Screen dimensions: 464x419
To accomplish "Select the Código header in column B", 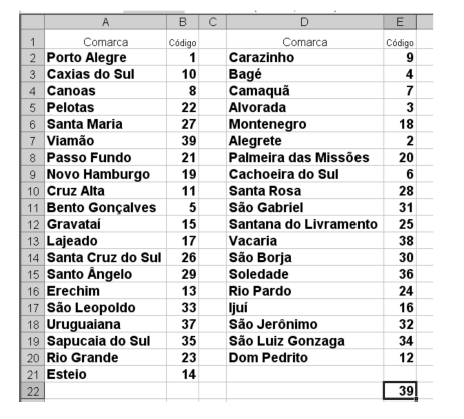I will [x=182, y=43].
